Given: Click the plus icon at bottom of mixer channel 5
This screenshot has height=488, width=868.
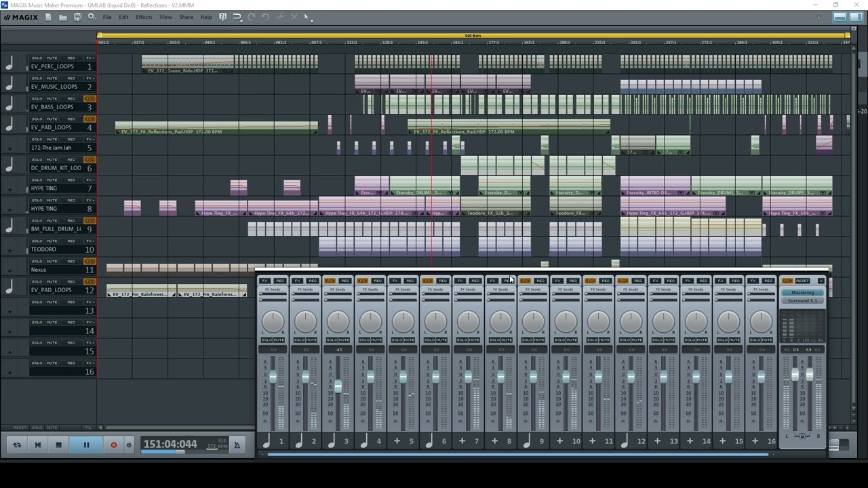Looking at the screenshot, I should coord(397,441).
